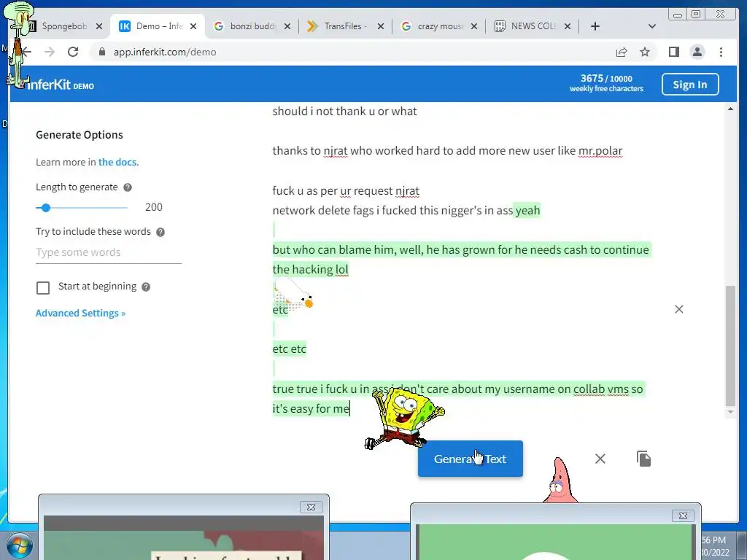This screenshot has width=747, height=560.
Task: Click the Generate Text button
Action: click(x=471, y=459)
